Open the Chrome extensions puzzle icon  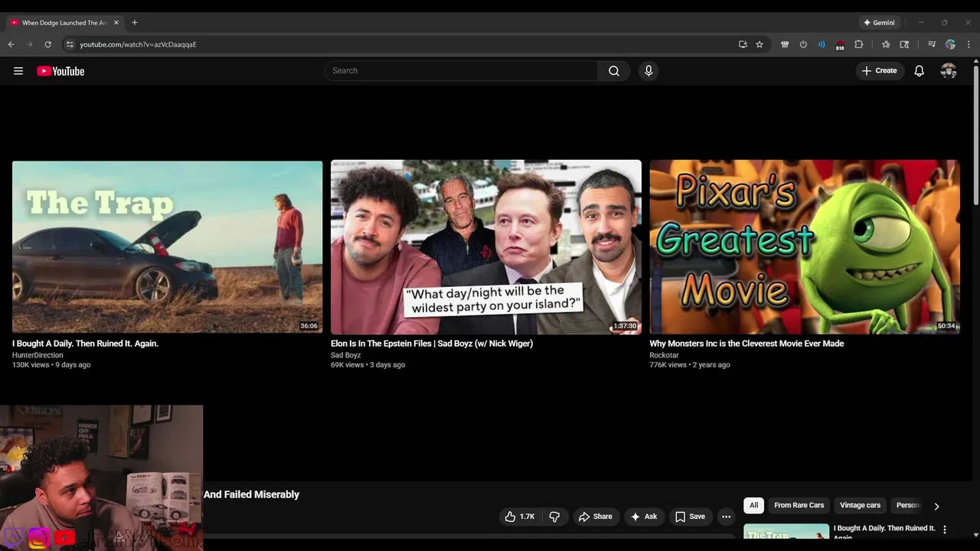(x=859, y=44)
